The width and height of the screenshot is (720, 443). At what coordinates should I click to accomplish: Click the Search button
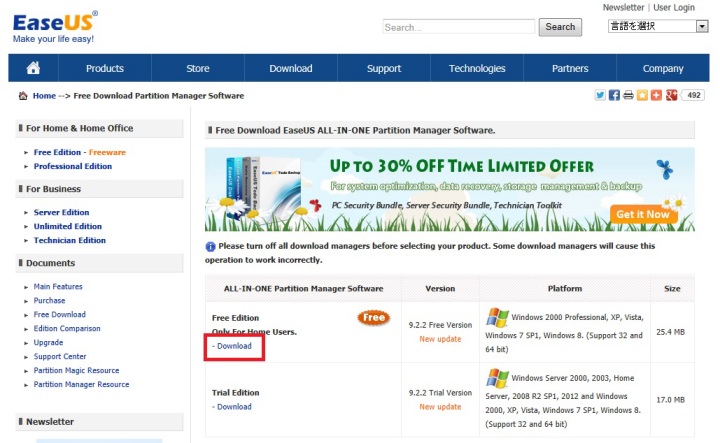pyautogui.click(x=560, y=27)
